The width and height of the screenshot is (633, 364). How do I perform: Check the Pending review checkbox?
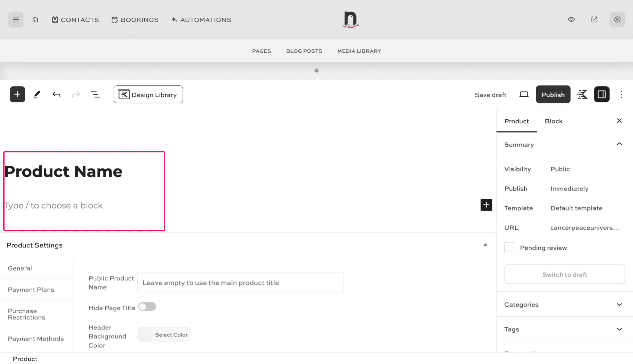[509, 247]
